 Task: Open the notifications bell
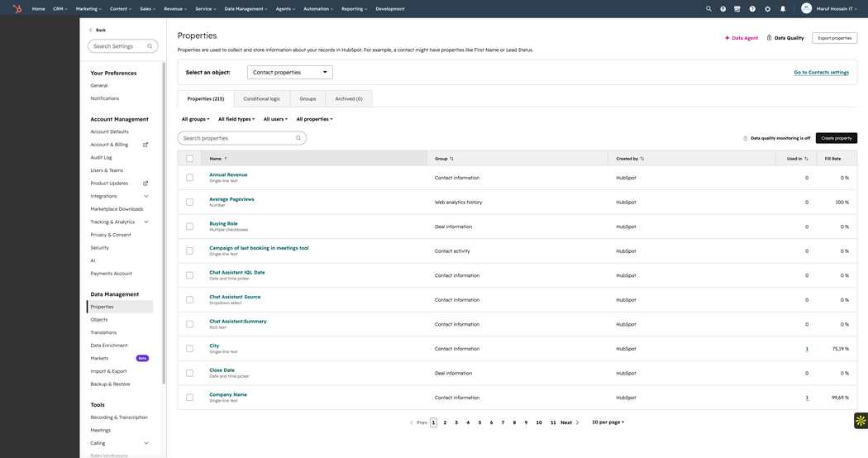tap(783, 9)
